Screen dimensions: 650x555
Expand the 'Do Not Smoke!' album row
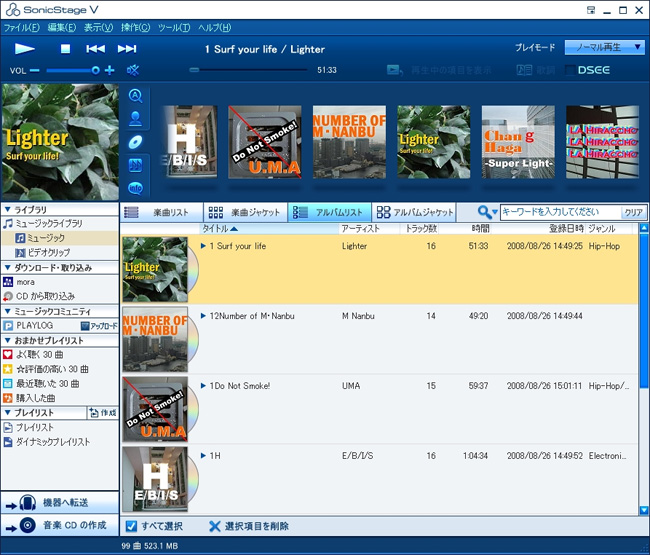click(203, 385)
